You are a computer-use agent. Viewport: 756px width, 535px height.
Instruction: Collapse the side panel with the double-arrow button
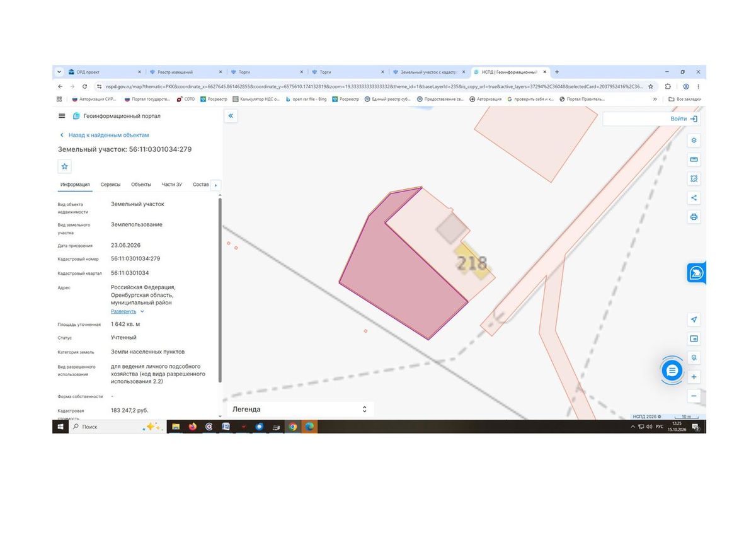pyautogui.click(x=231, y=116)
